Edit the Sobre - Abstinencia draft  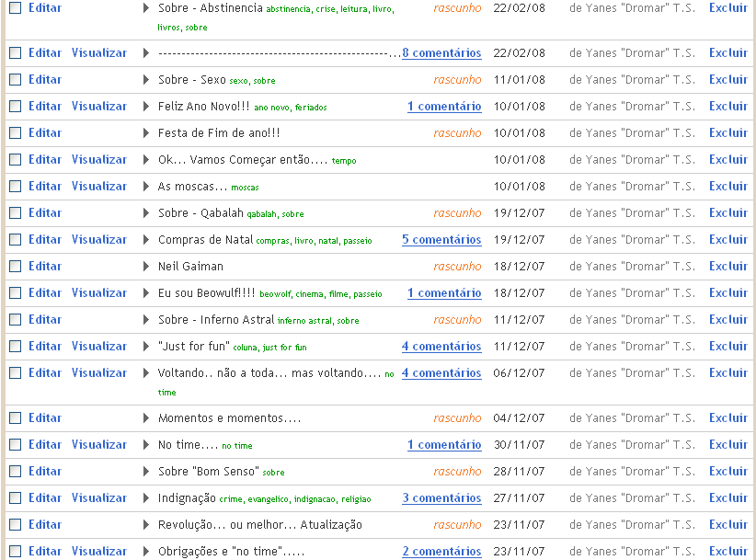45,7
